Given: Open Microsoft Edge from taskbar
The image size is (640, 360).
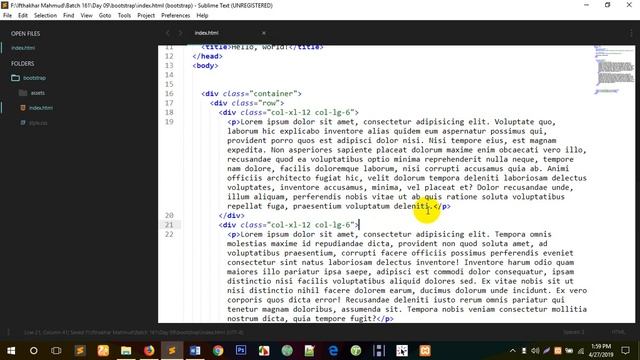Looking at the screenshot, I should pyautogui.click(x=333, y=351).
